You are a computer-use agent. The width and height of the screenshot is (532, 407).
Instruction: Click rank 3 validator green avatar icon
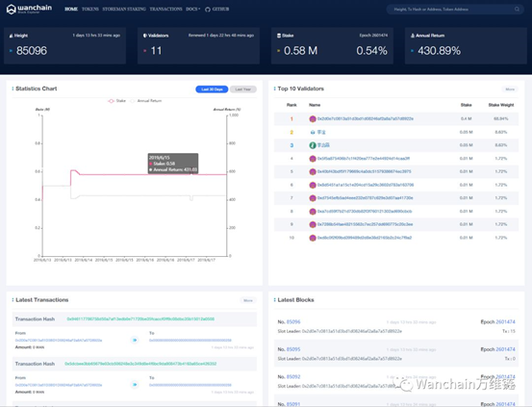click(x=313, y=145)
